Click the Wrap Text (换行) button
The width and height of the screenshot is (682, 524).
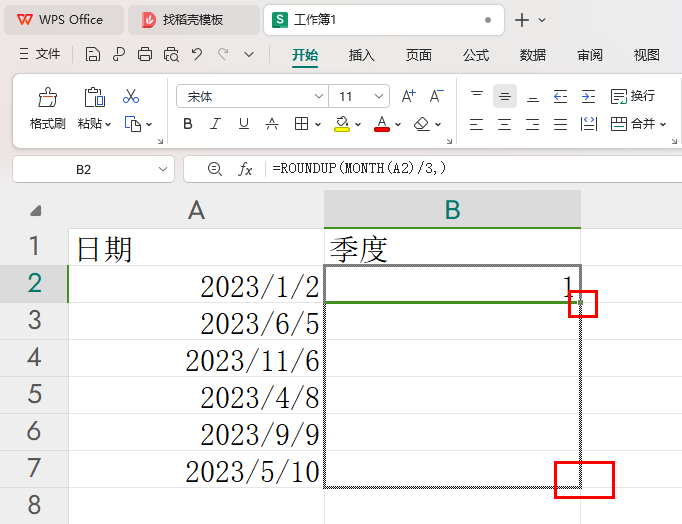click(x=632, y=96)
